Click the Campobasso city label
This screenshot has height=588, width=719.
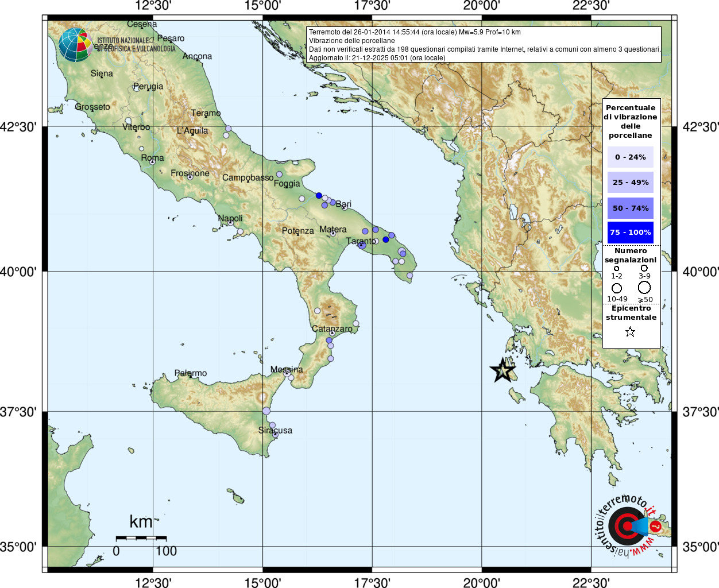(248, 178)
